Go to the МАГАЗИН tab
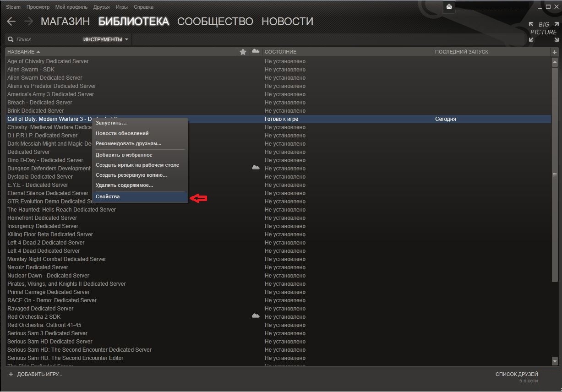 pyautogui.click(x=65, y=22)
